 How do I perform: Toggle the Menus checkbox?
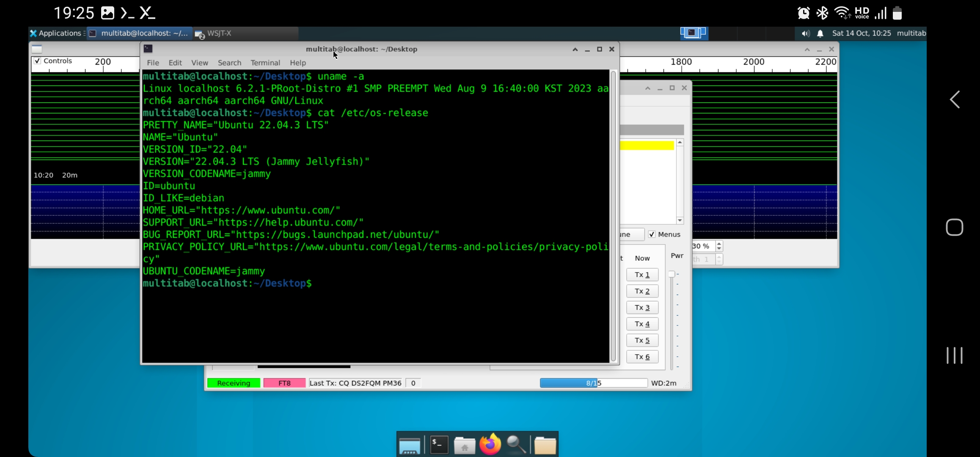tap(652, 234)
